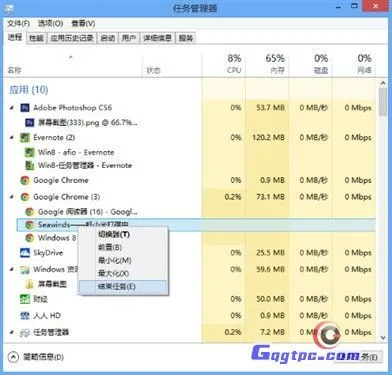The height and width of the screenshot is (375, 392).
Task: Open the 服务 tab
Action: [186, 38]
